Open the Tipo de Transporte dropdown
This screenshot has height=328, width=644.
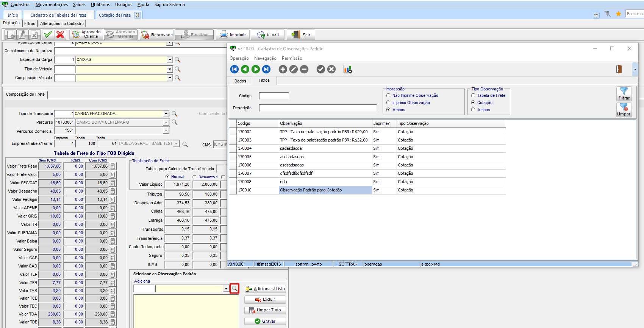point(166,114)
